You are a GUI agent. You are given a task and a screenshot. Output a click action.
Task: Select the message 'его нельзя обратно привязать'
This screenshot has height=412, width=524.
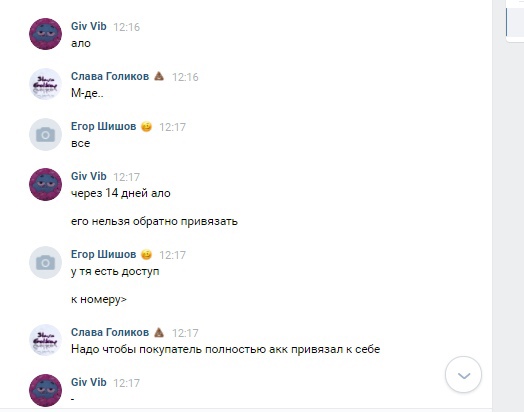[154, 222]
